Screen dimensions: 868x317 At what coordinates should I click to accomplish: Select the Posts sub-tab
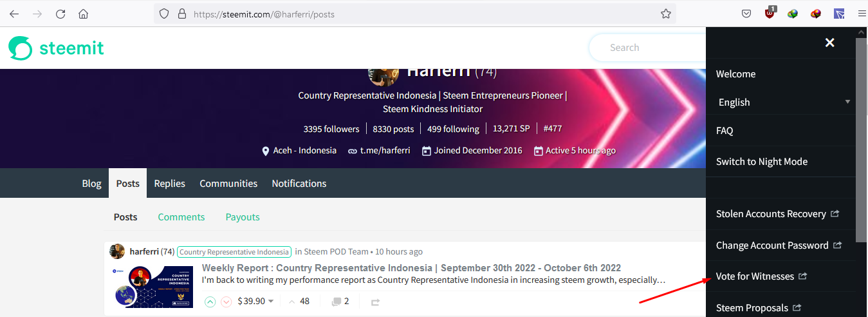coord(125,217)
